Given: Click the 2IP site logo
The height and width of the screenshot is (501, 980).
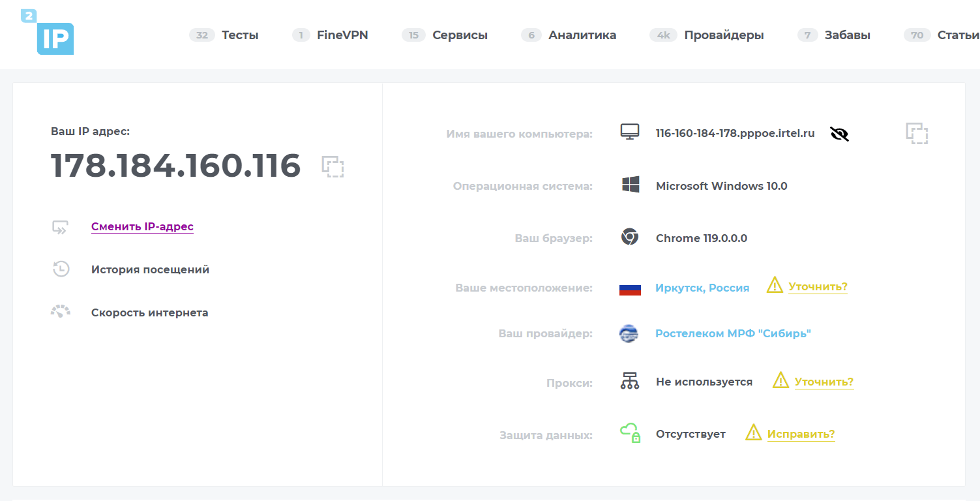Looking at the screenshot, I should coord(47,32).
